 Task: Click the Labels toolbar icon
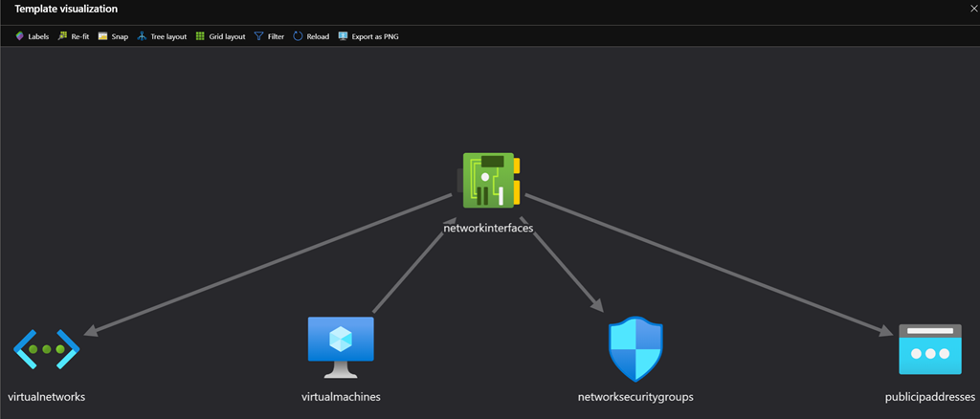coord(19,36)
